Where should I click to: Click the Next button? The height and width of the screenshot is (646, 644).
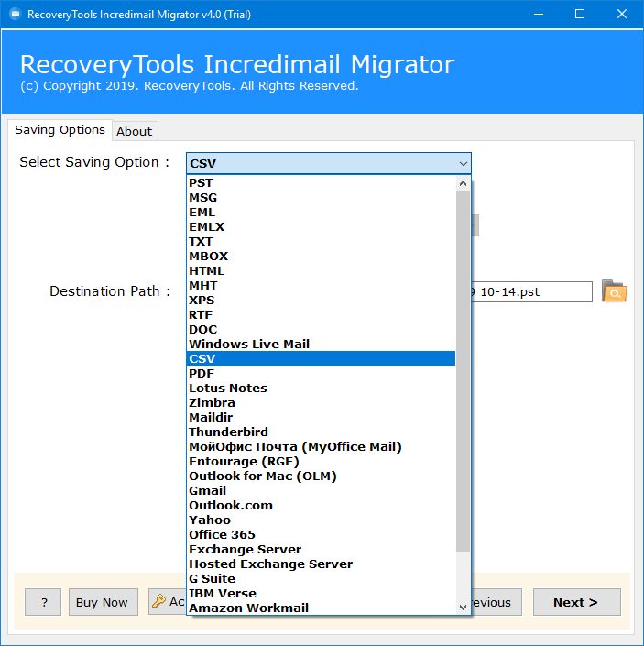click(x=576, y=602)
